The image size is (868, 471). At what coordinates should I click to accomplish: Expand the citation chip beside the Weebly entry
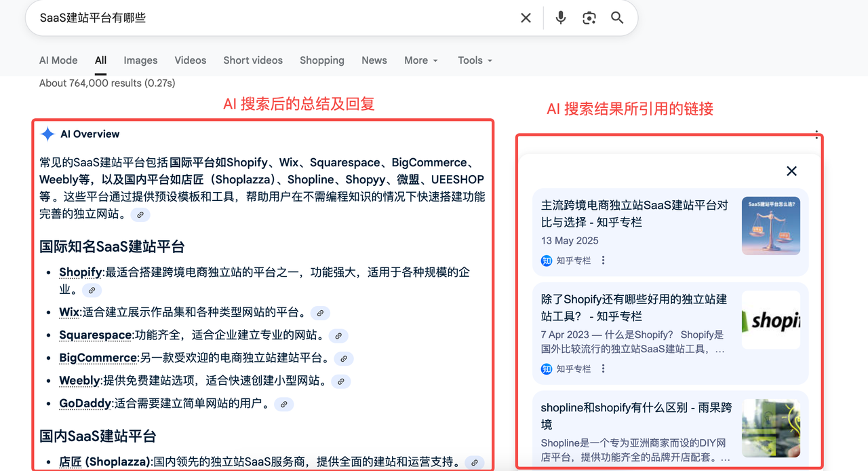340,381
